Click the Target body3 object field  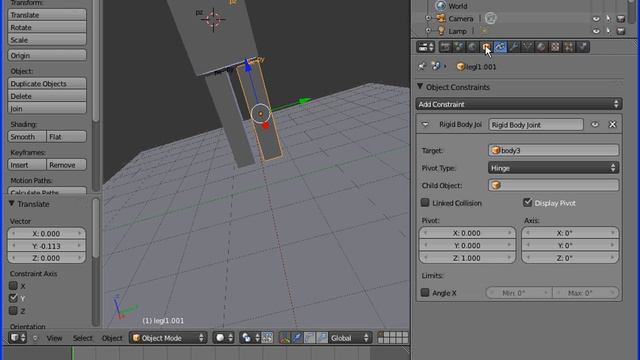pyautogui.click(x=553, y=150)
